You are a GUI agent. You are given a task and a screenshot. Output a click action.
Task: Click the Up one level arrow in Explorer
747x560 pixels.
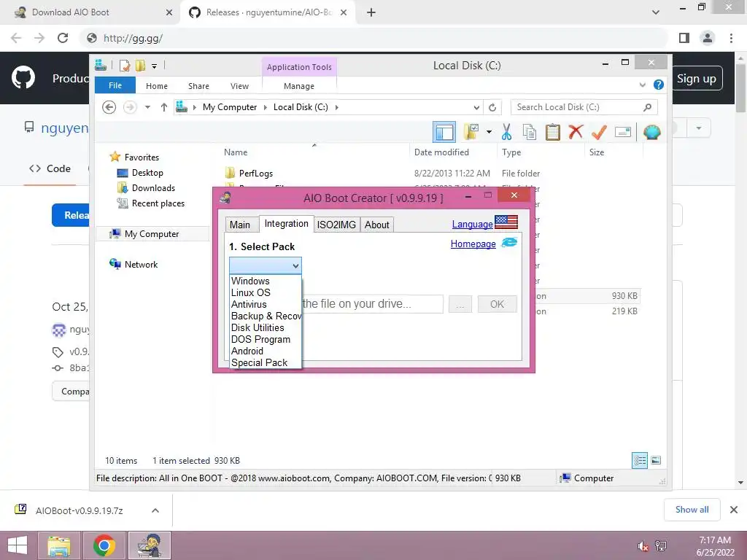pos(164,107)
